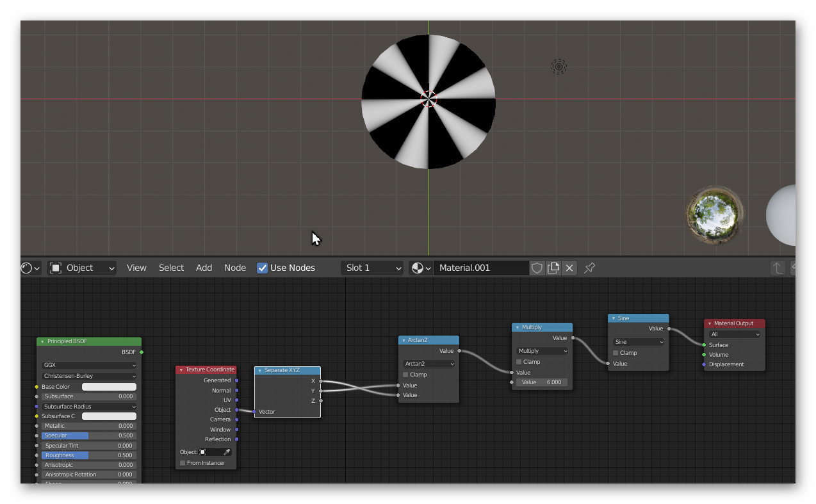Collapse the Sine node
The width and height of the screenshot is (816, 504).
[614, 318]
